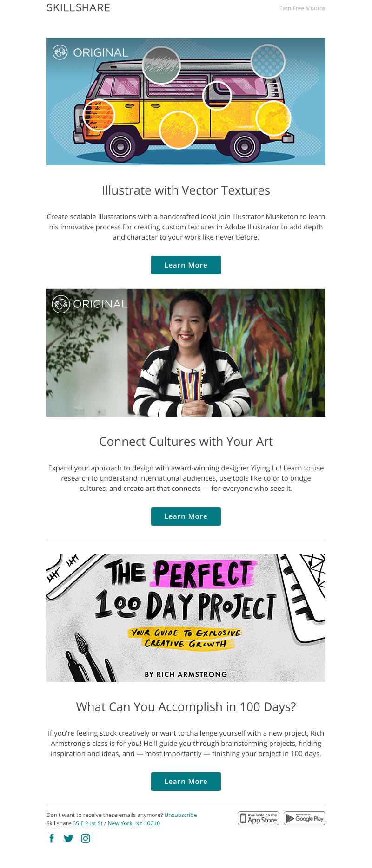Open the yellow van illustration banner

(186, 101)
